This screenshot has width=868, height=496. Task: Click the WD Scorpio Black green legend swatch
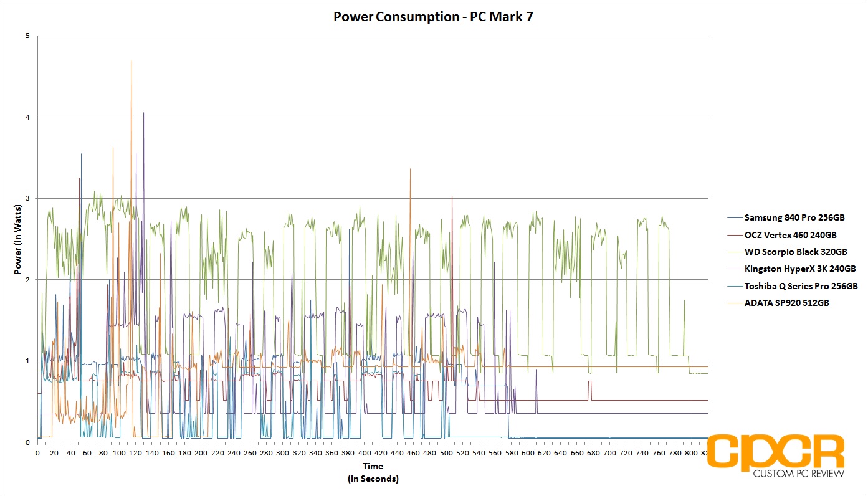(x=734, y=252)
